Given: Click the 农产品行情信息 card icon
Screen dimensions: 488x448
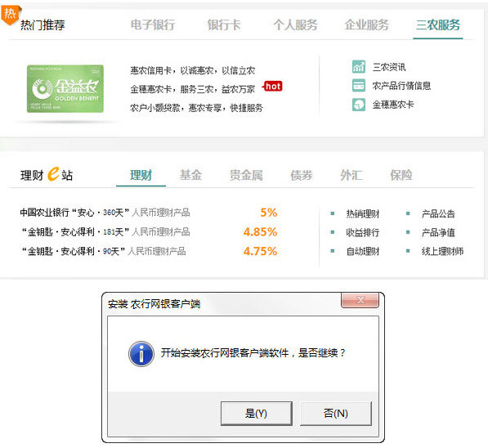Looking at the screenshot, I should [x=359, y=85].
